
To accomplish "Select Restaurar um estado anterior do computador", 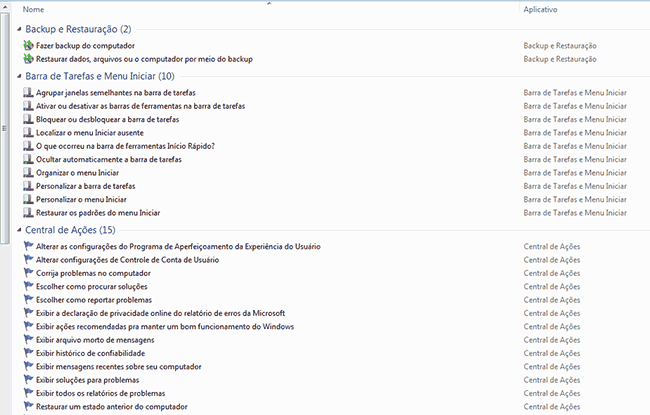I will coord(112,407).
